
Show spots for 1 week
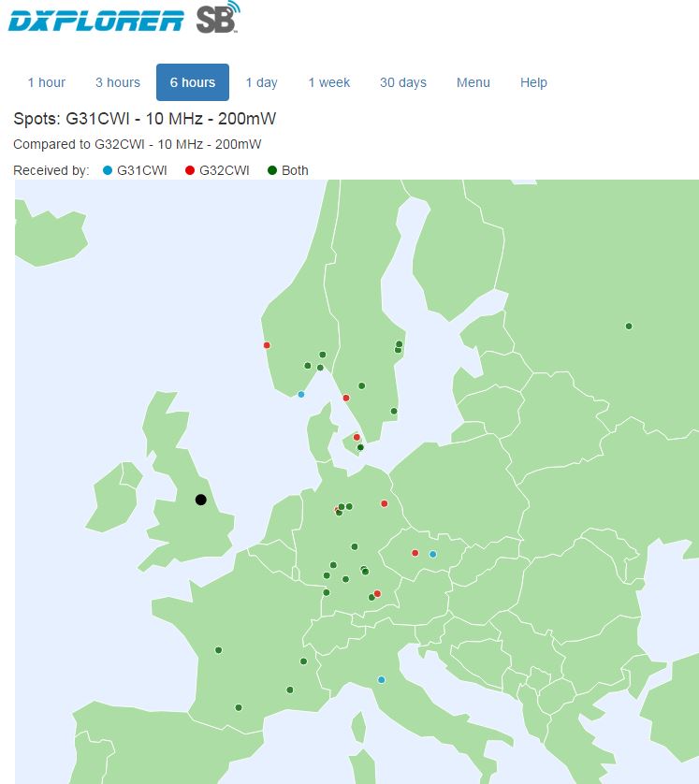tap(328, 82)
